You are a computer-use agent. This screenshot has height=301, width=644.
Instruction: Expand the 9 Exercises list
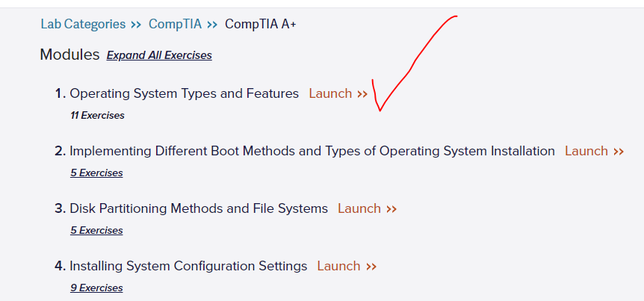(x=96, y=288)
